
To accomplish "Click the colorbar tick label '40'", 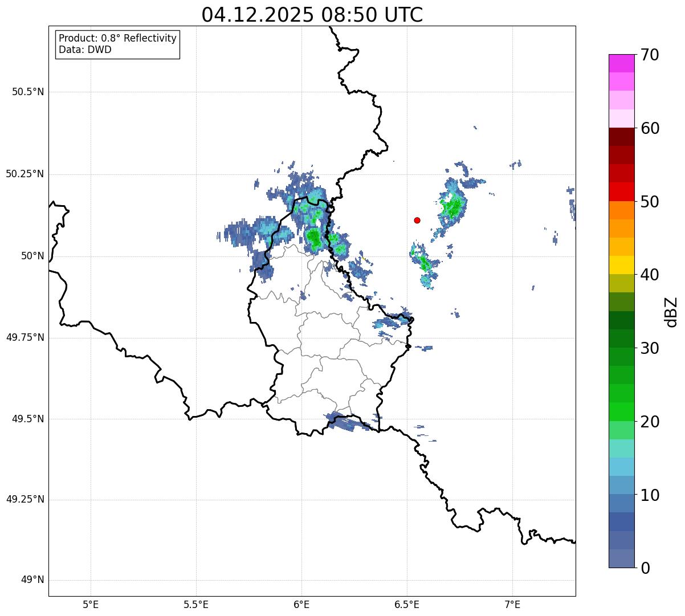I will pyautogui.click(x=650, y=275).
